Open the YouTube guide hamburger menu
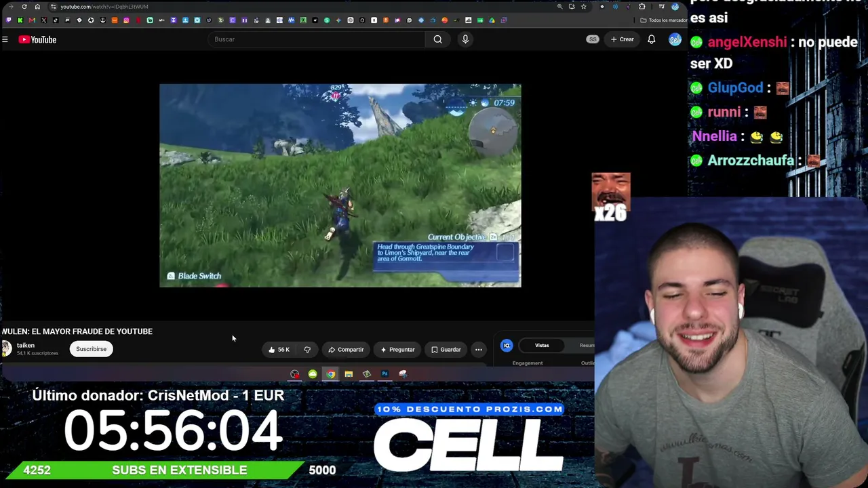Screen dimensions: 868x488 click(x=5, y=39)
